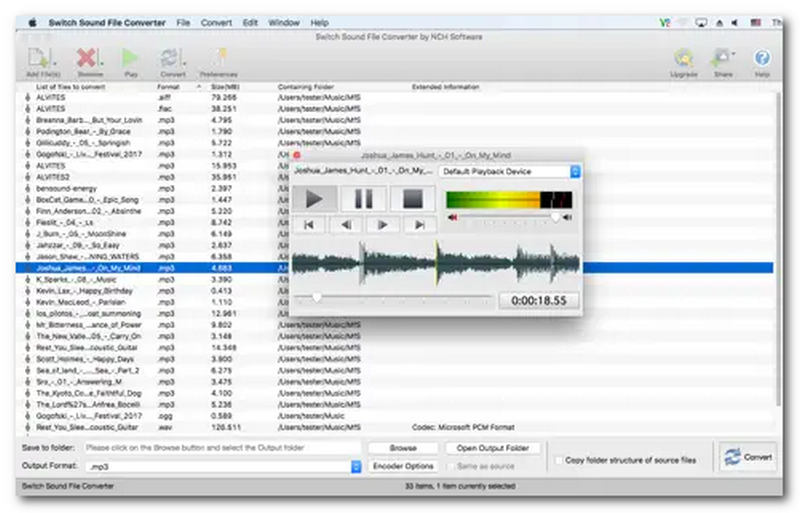Click the Apple menu icon
The image size is (800, 513).
[32, 22]
